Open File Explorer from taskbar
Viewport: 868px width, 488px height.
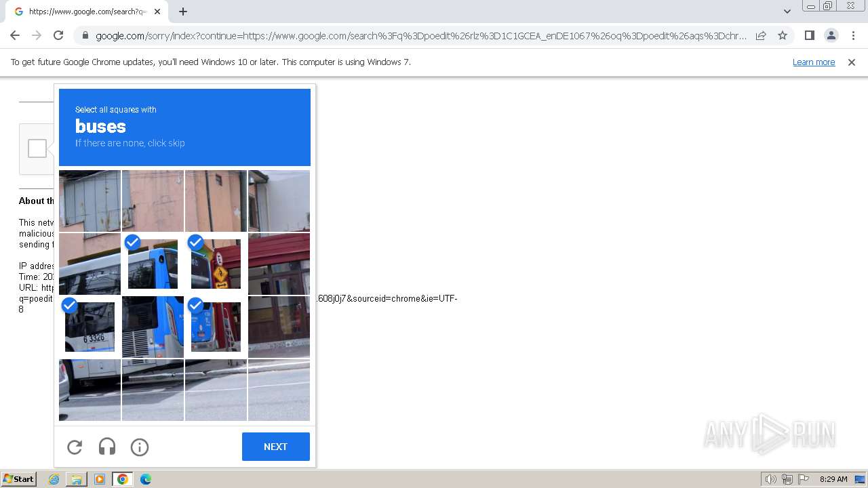(x=77, y=479)
